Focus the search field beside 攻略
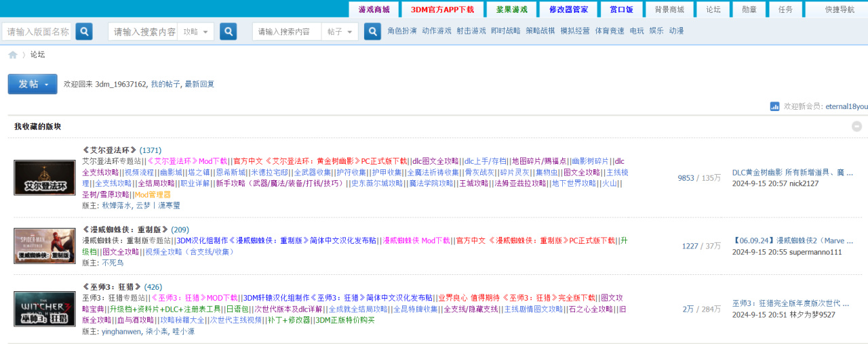Viewport: 868px width, 344px height. pos(144,32)
